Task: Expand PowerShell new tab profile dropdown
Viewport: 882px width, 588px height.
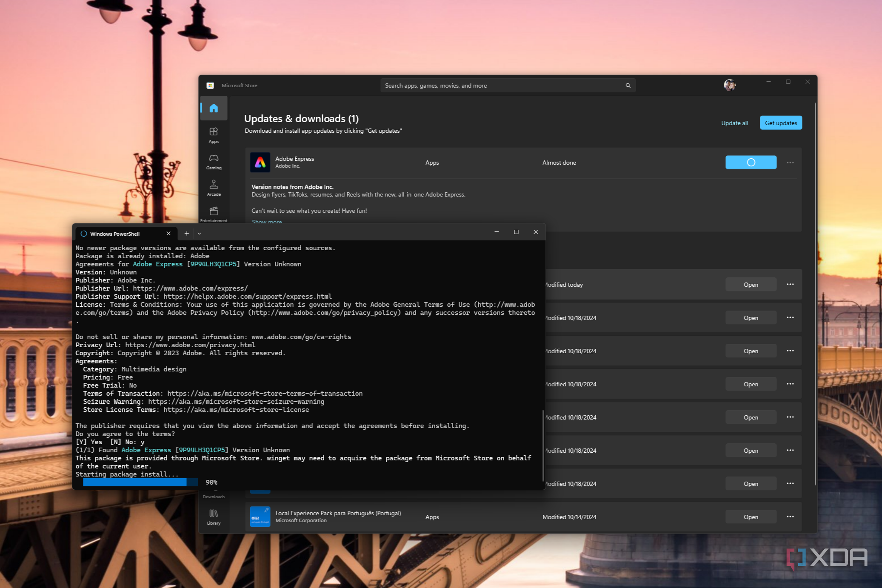Action: tap(199, 233)
